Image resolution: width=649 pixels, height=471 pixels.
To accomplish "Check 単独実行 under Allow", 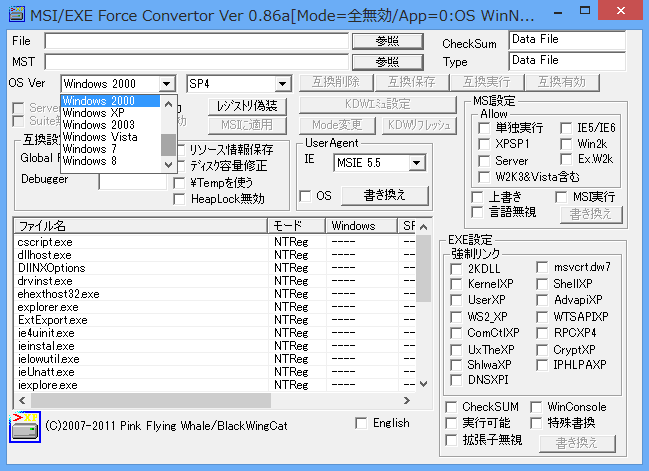I will coord(484,128).
